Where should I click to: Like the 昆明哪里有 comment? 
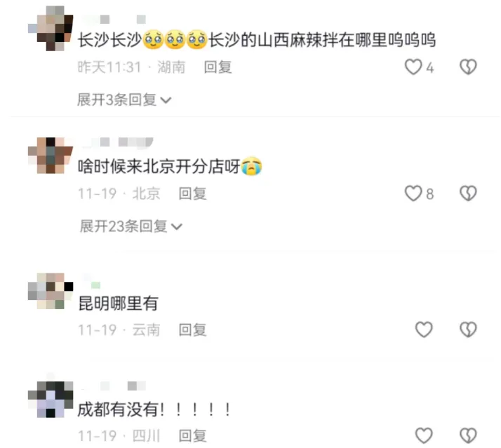[x=424, y=330]
